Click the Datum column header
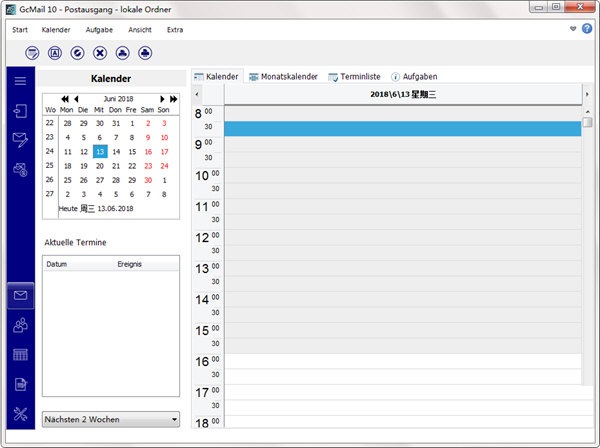Image resolution: width=600 pixels, height=448 pixels. point(80,264)
